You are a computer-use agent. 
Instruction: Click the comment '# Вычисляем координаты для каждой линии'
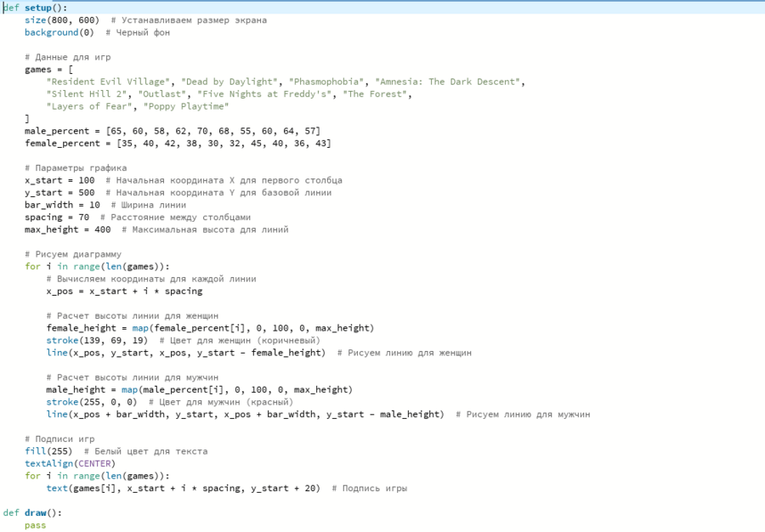tap(151, 280)
